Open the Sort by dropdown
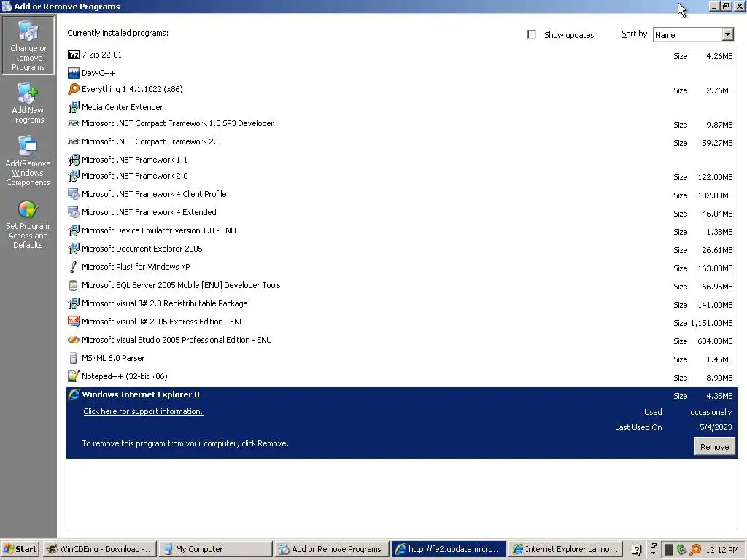 click(727, 34)
